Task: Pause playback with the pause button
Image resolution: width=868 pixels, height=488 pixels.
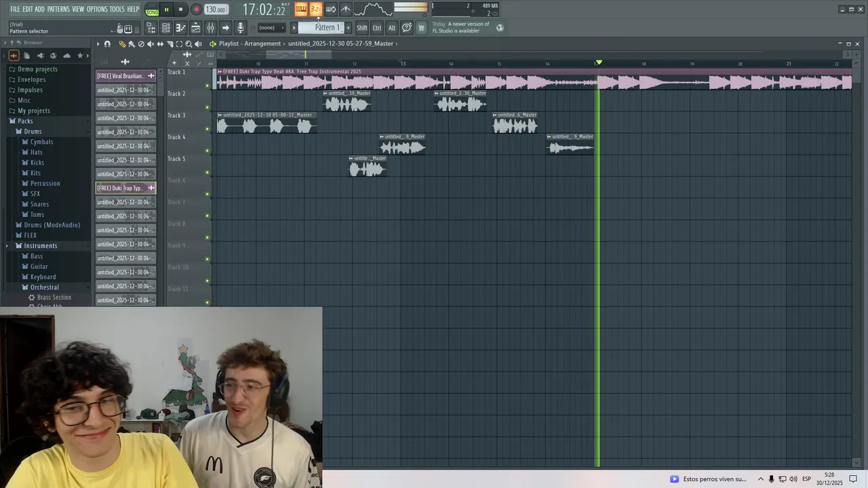Action: coord(166,9)
